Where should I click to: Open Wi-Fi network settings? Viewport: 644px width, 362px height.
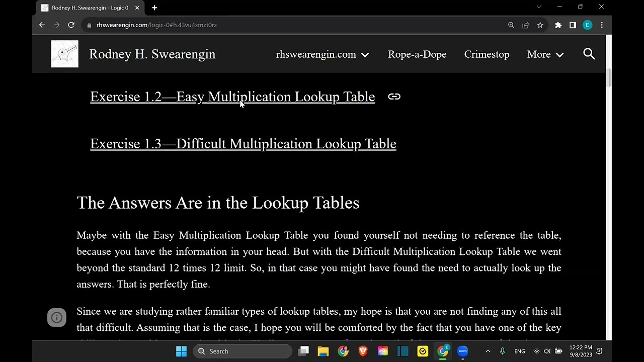tap(537, 351)
